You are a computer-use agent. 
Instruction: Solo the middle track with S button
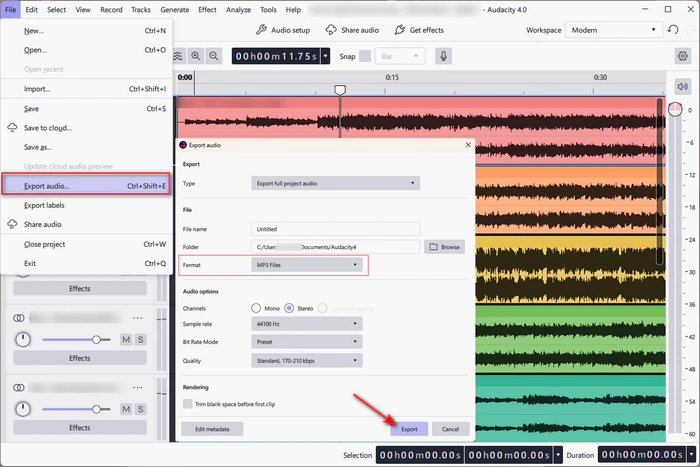coord(141,340)
